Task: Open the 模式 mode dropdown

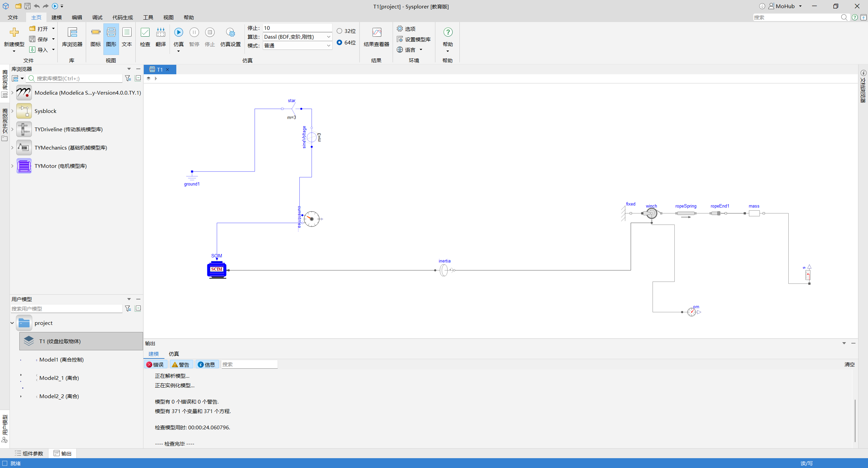Action: [x=297, y=45]
